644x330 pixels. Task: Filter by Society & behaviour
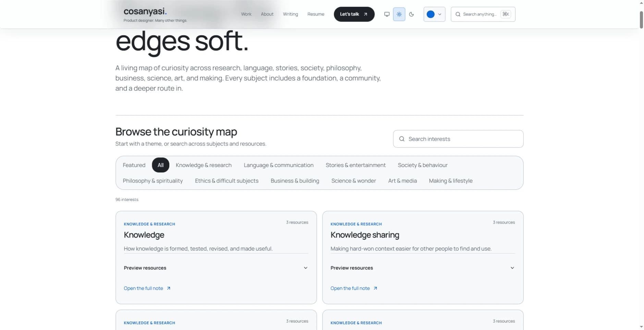pyautogui.click(x=423, y=165)
